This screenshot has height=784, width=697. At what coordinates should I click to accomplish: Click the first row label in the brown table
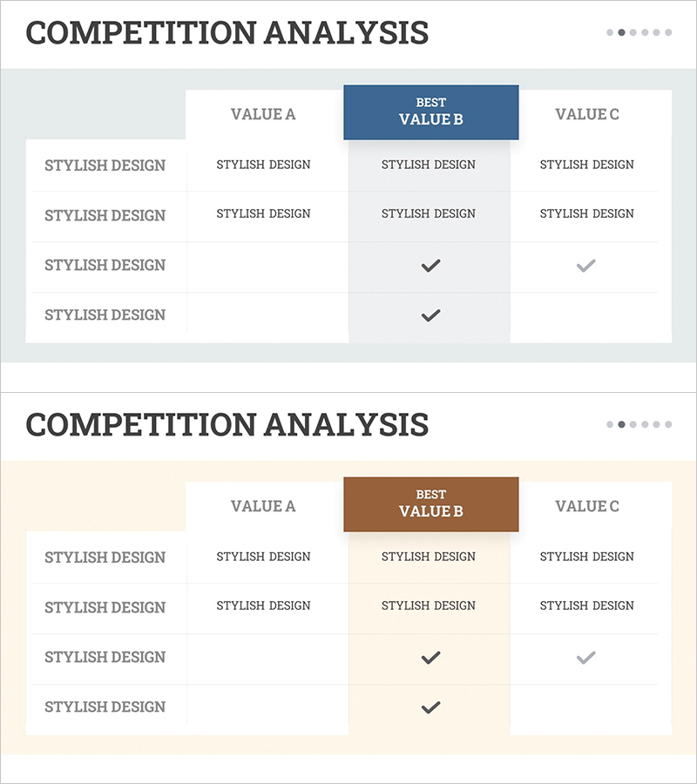105,558
